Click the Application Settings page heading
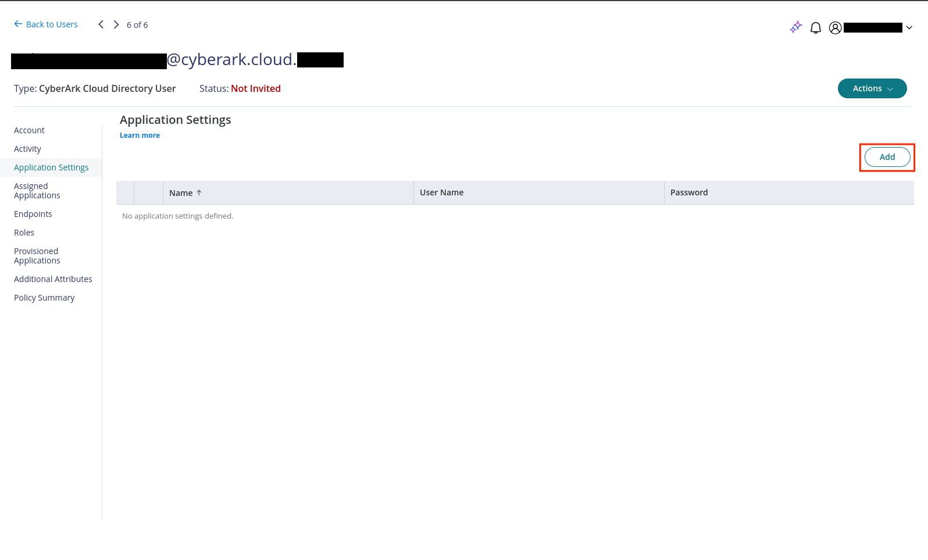The width and height of the screenshot is (928, 560). coord(176,120)
